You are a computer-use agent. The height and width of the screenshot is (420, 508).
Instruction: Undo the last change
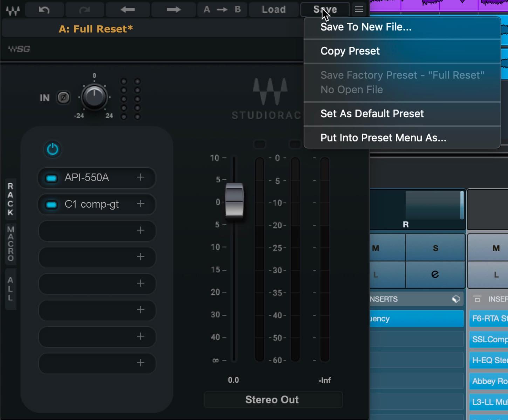pyautogui.click(x=44, y=10)
